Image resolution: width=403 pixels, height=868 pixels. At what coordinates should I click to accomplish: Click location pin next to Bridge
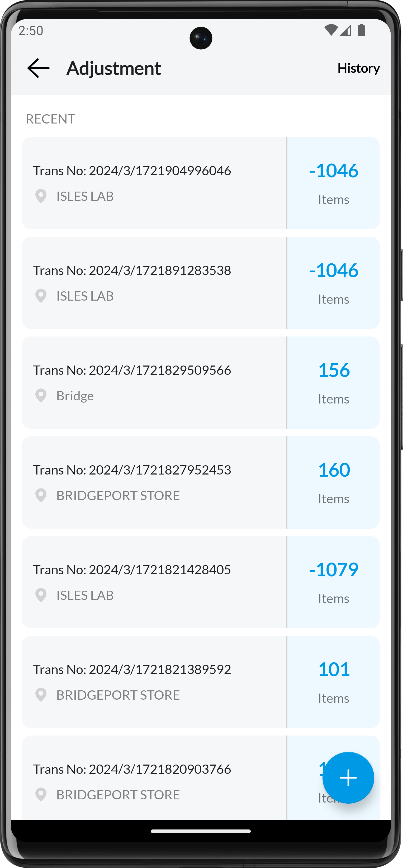tap(41, 396)
